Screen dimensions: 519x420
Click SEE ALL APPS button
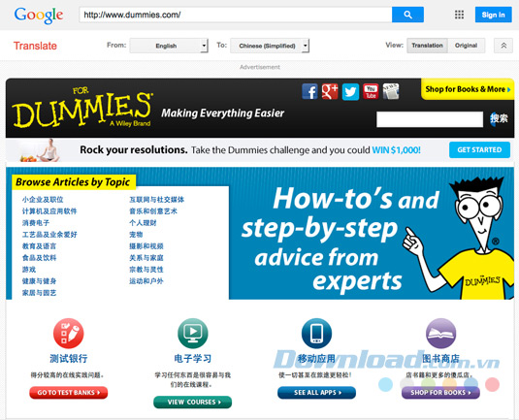pos(317,393)
